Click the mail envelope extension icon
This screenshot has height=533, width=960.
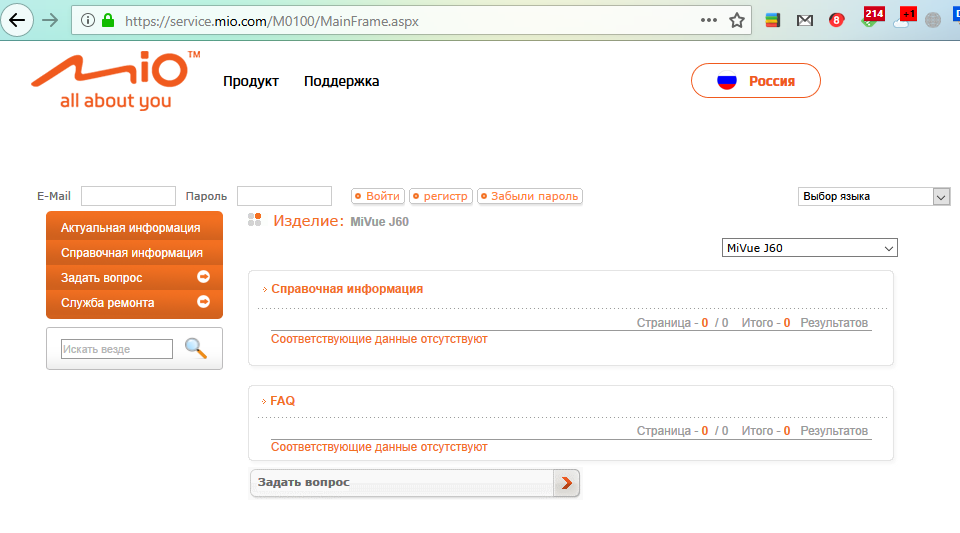coord(804,20)
